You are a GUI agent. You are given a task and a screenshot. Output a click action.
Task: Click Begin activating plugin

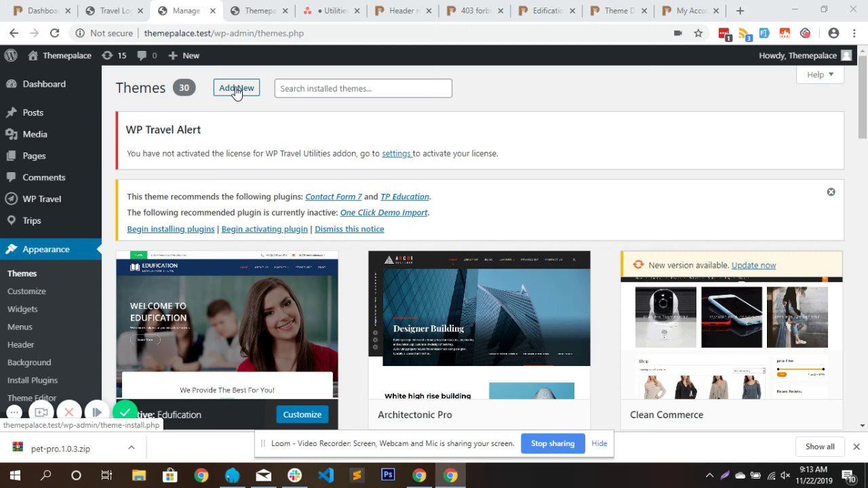264,229
